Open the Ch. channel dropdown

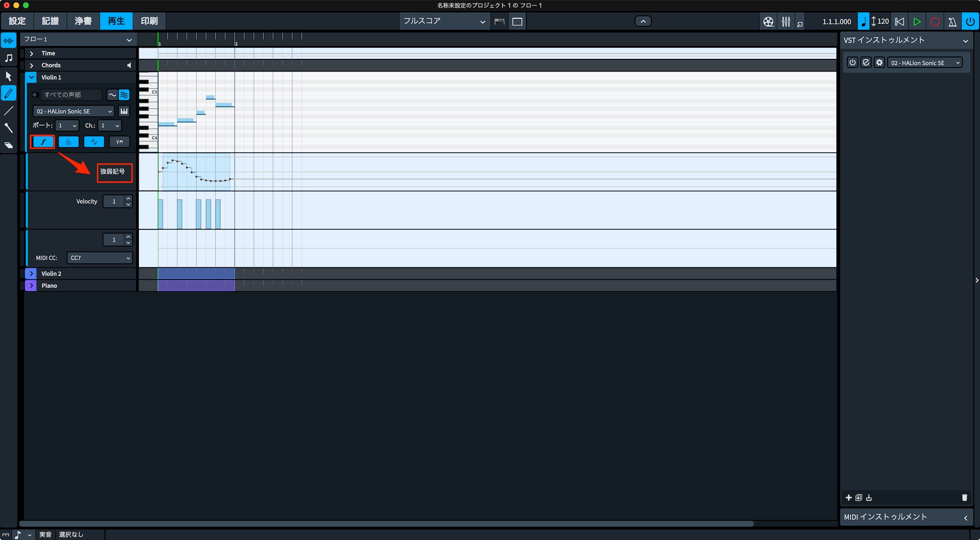109,126
